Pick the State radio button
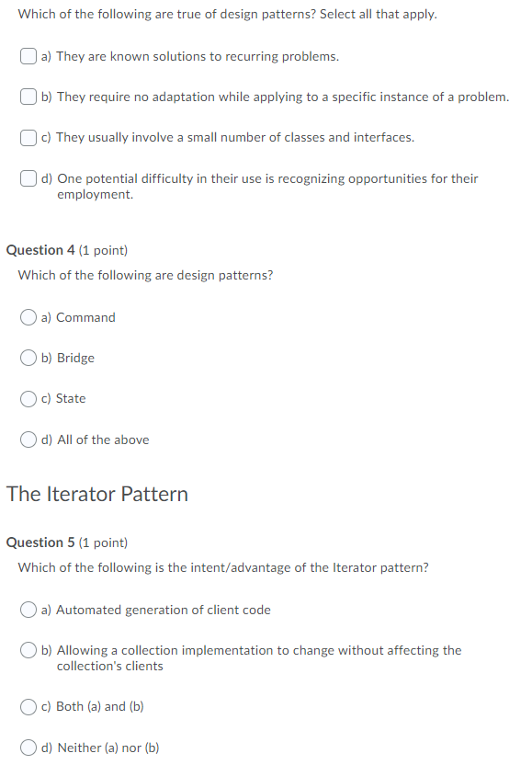 [x=28, y=399]
